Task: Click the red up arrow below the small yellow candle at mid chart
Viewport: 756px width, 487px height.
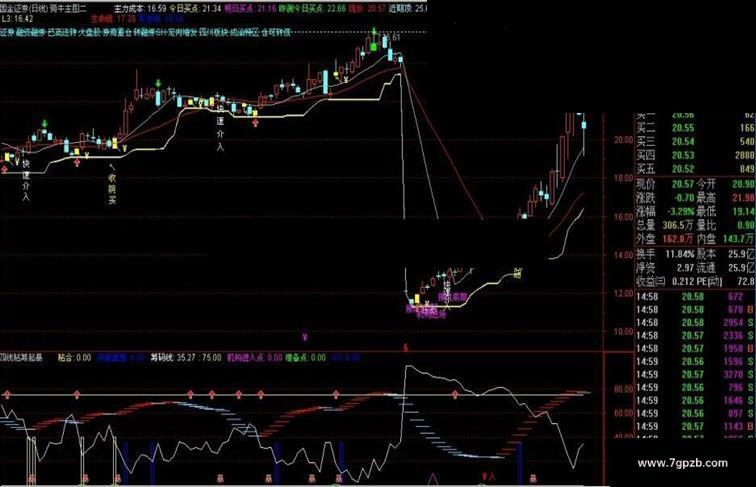Action: 256,123
